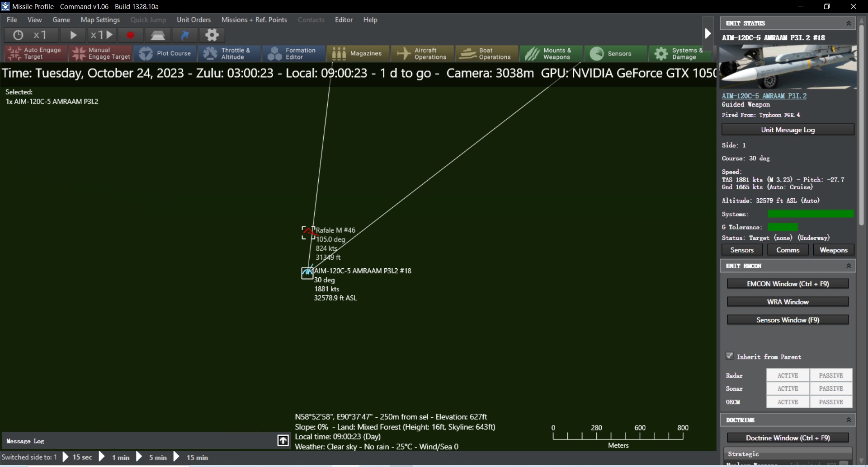The image size is (868, 467).
Task: Open the Sensors toolbar button
Action: 616,53
